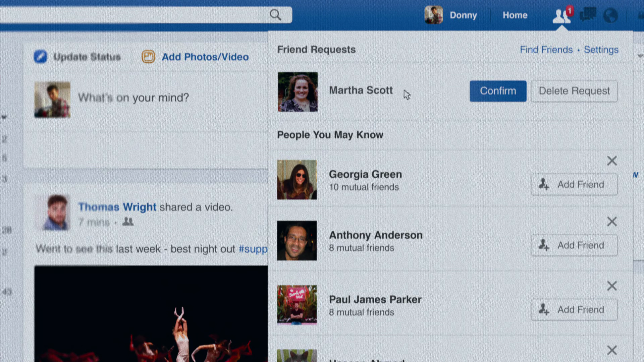Click the Thomas Wright name link

[117, 207]
